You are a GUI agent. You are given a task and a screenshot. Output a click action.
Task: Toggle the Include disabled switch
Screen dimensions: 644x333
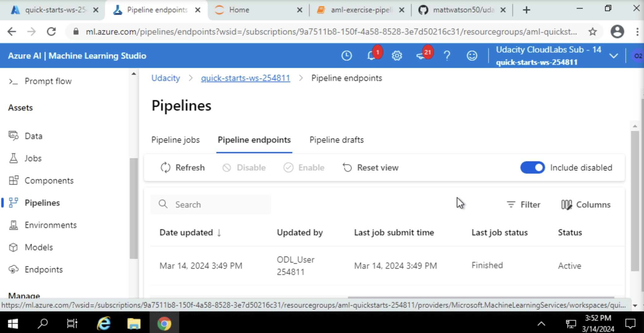[x=532, y=167]
